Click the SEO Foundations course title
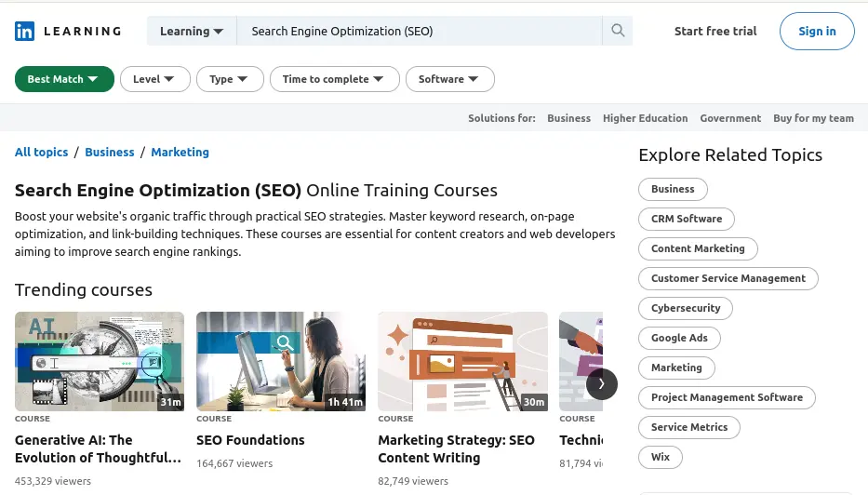Image resolution: width=868 pixels, height=495 pixels. 250,440
